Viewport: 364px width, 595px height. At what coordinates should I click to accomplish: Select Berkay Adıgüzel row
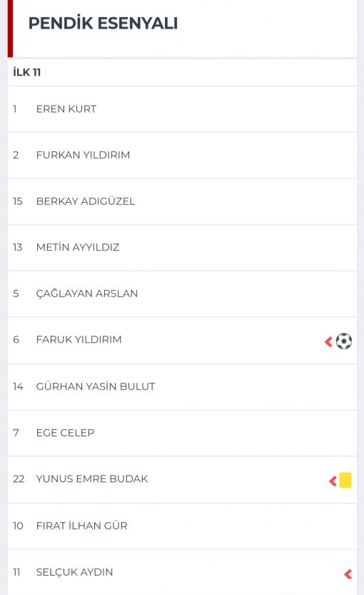(x=182, y=201)
